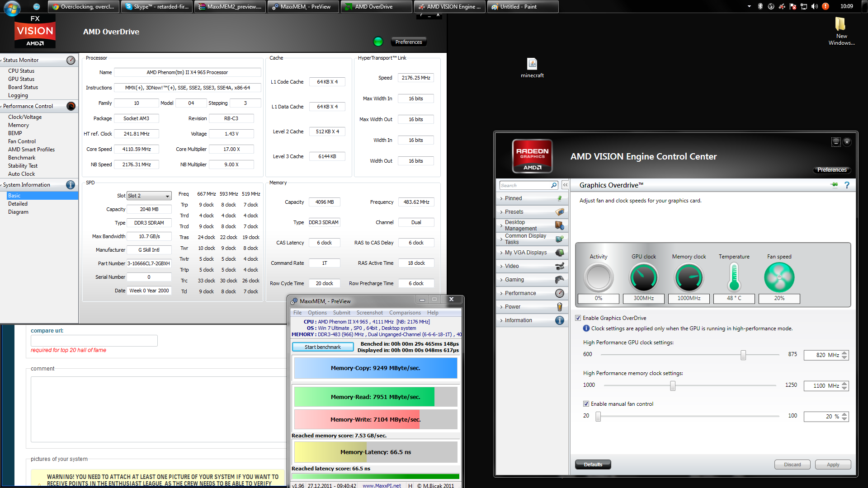
Task: Click the Apply button in Graphics Overdrive
Action: click(x=833, y=465)
